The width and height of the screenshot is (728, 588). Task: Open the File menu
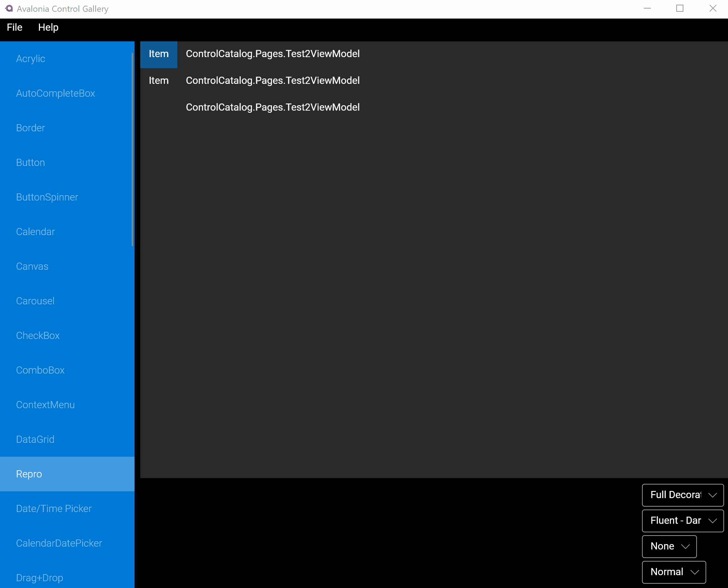[x=14, y=27]
